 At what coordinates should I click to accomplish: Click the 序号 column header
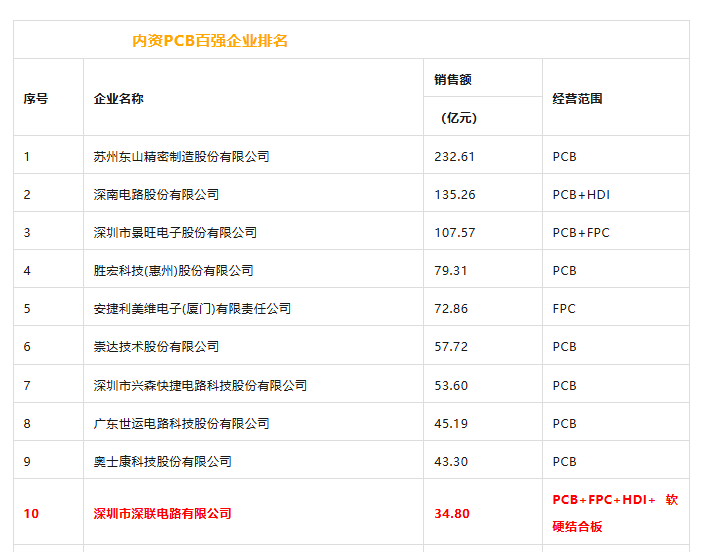click(36, 99)
